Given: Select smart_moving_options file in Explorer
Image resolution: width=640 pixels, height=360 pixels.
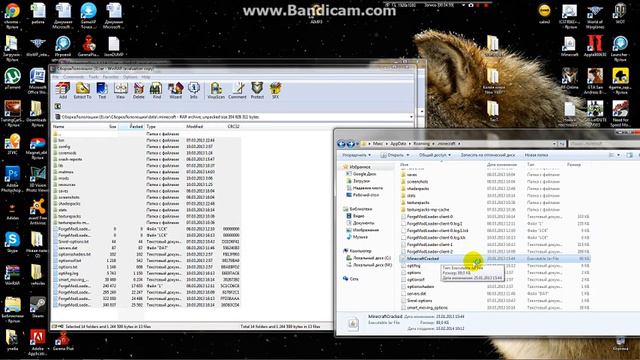Looking at the screenshot, I should [427, 308].
